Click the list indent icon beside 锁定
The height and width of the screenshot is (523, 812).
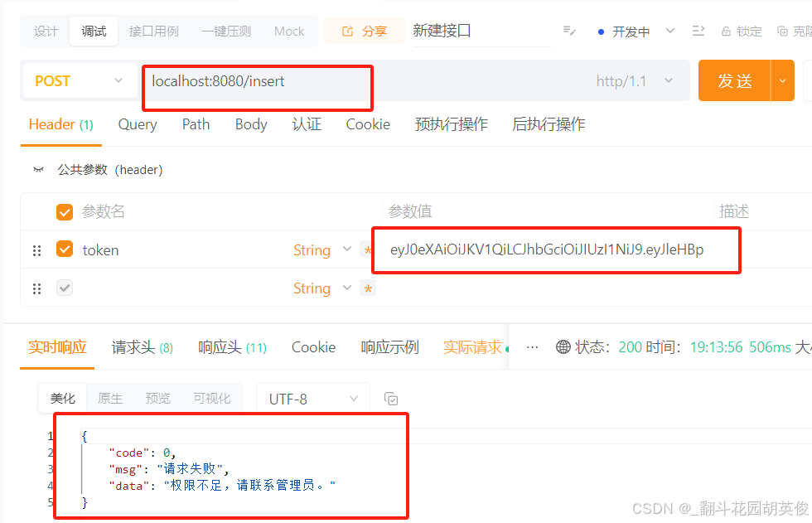click(698, 31)
